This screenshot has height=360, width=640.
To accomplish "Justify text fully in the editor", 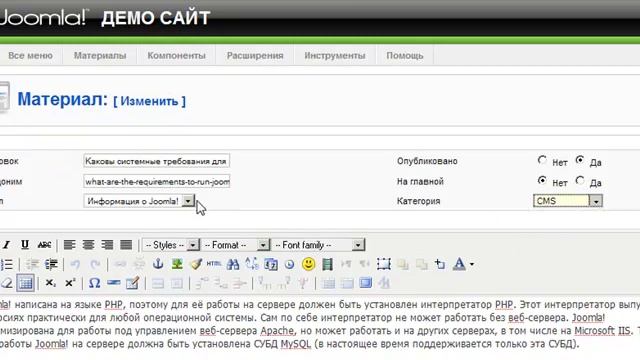I will point(126,245).
